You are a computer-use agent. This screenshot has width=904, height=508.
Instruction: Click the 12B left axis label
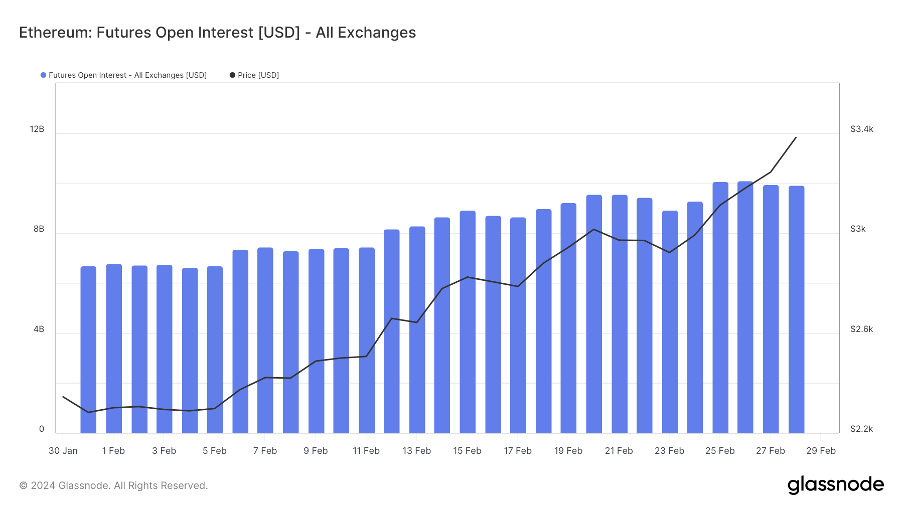[x=37, y=129]
